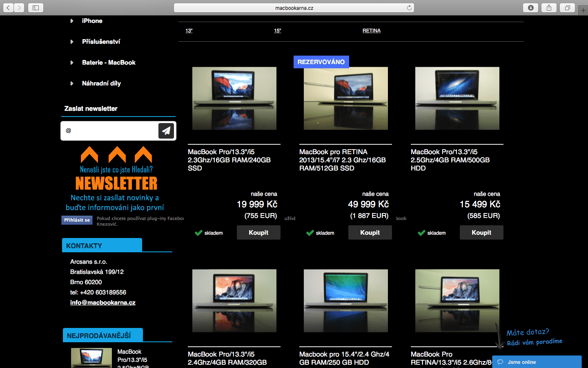This screenshot has width=588, height=368.
Task: Click the macbookarna.cz address bar
Action: (294, 8)
